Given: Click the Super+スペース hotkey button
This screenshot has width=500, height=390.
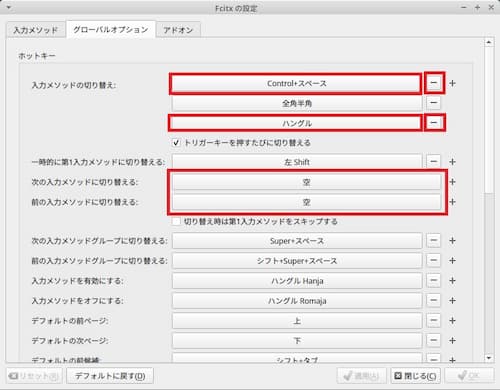Looking at the screenshot, I should [297, 241].
